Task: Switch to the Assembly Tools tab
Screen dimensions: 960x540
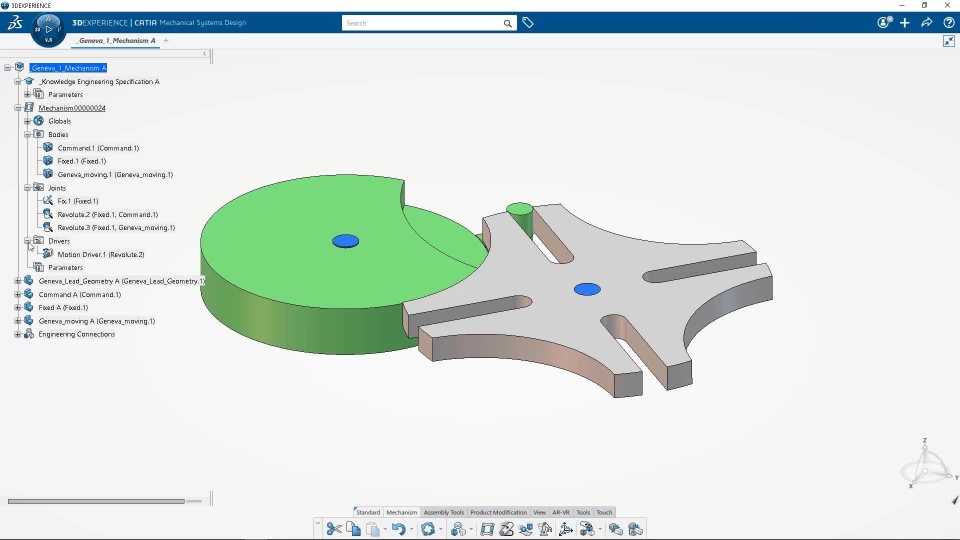Action: [444, 512]
